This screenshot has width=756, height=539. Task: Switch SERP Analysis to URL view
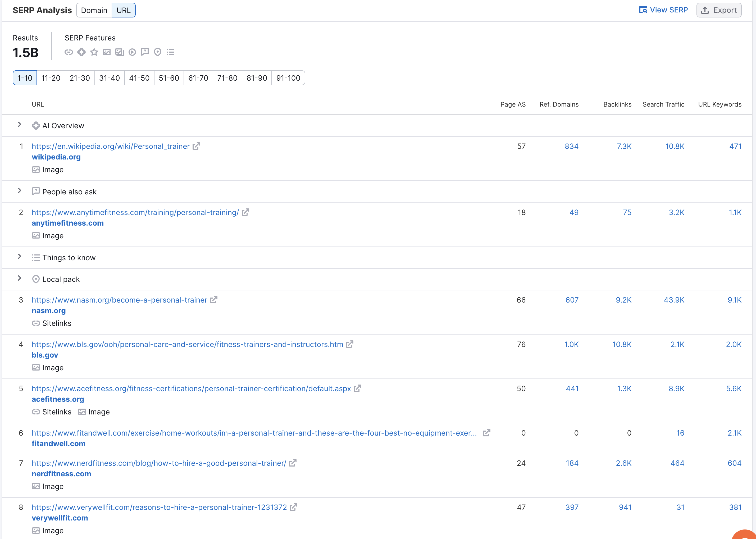click(124, 10)
